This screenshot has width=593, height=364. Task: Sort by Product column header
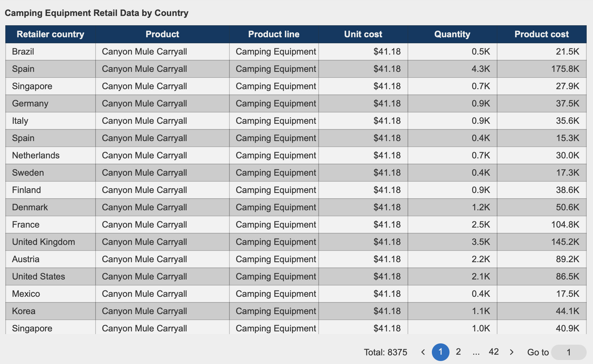click(162, 34)
